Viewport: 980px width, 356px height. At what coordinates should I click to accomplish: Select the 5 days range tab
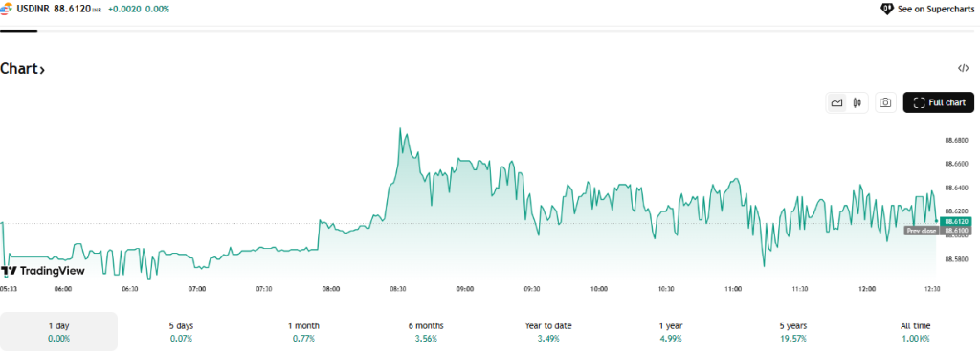[181, 332]
